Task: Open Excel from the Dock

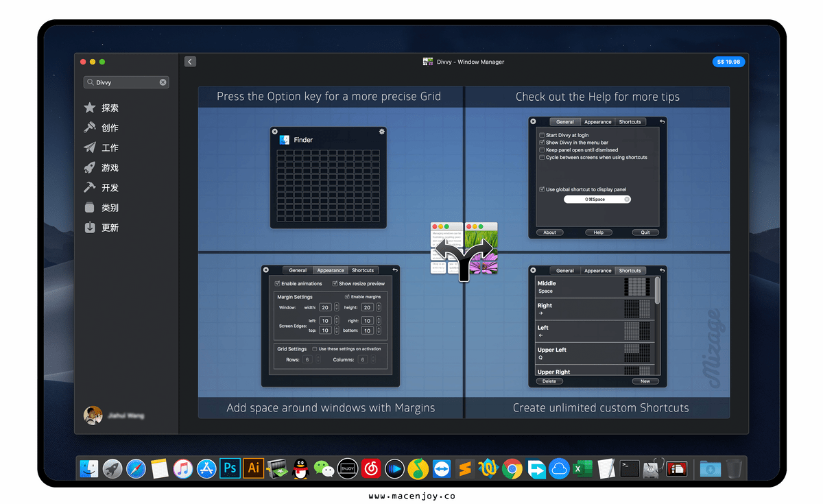Action: coord(582,468)
